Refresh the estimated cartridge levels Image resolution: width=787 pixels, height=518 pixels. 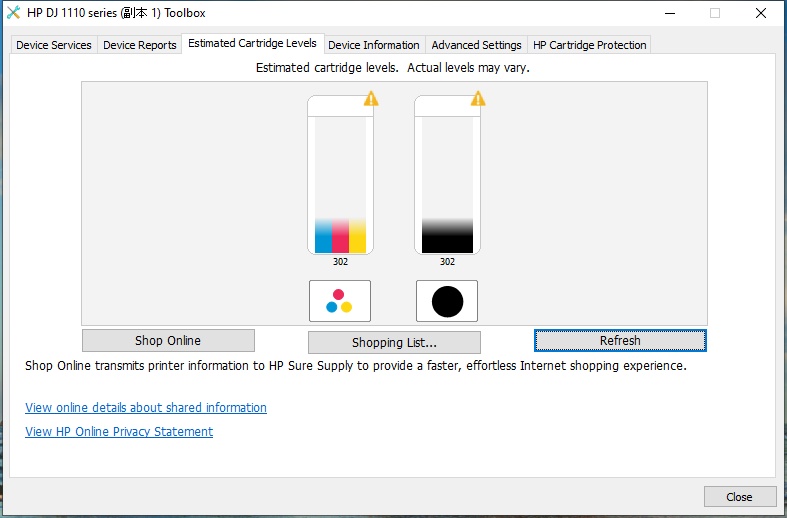click(620, 341)
